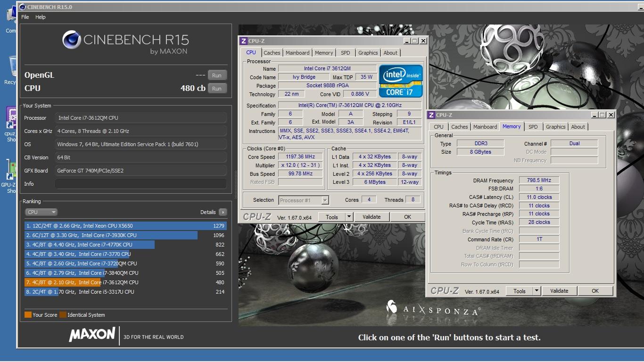Switch to Mainboard tab in first CPU-Z window
The image size is (644, 362).
click(297, 53)
